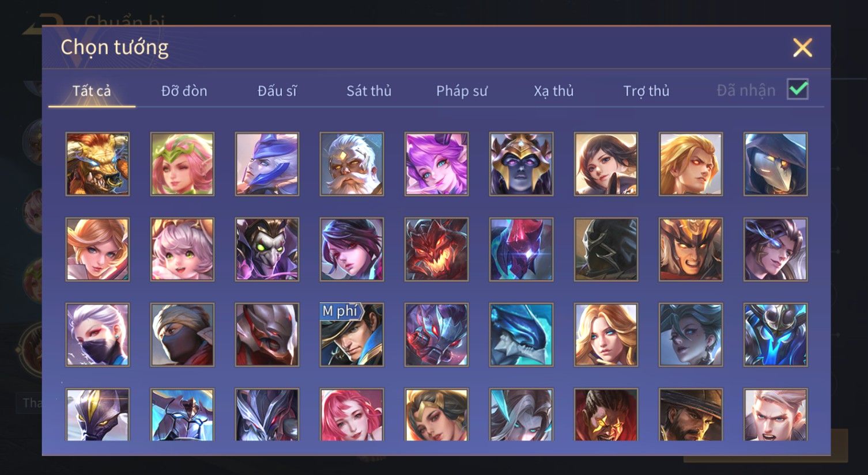Close the Chọn tướng dialog
The height and width of the screenshot is (475, 868).
click(x=802, y=48)
